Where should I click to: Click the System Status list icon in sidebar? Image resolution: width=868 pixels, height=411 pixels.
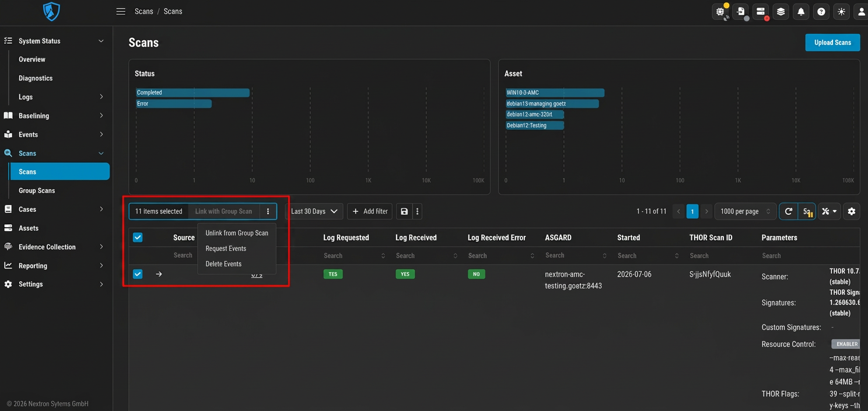point(8,41)
